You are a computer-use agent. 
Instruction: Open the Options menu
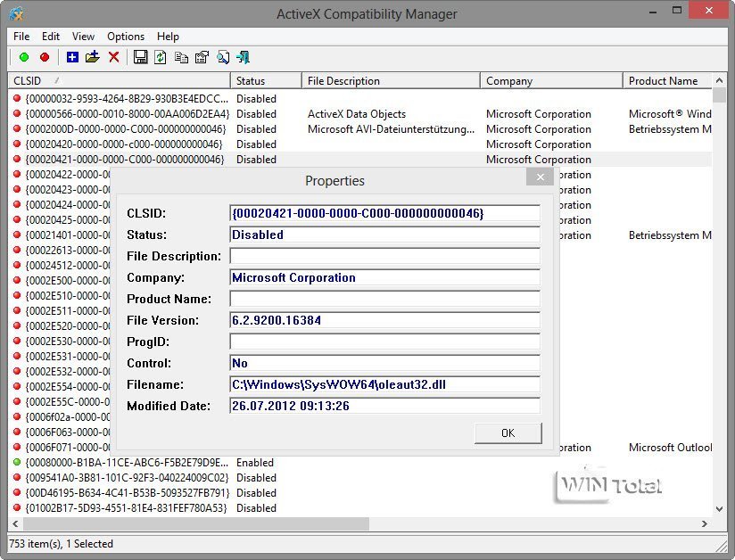point(126,37)
